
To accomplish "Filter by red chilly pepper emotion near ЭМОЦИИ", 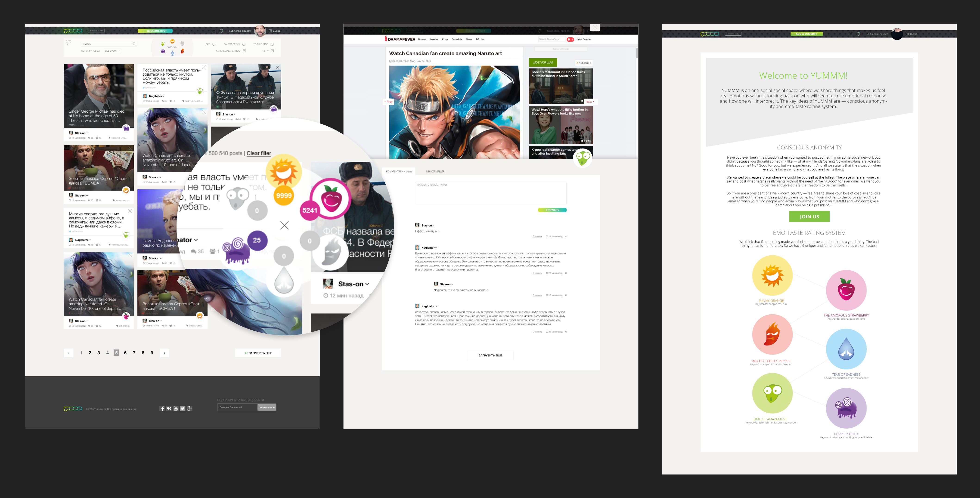I will coord(182,51).
